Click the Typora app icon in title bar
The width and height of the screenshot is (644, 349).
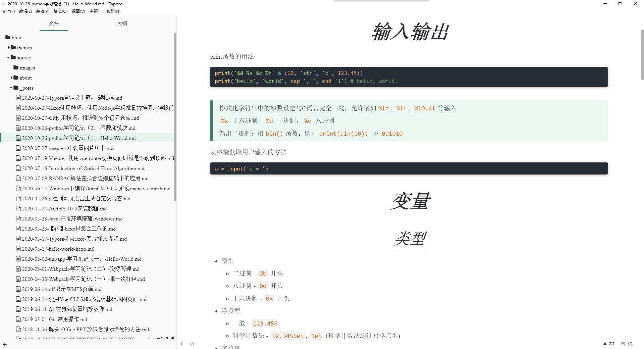pyautogui.click(x=3, y=4)
